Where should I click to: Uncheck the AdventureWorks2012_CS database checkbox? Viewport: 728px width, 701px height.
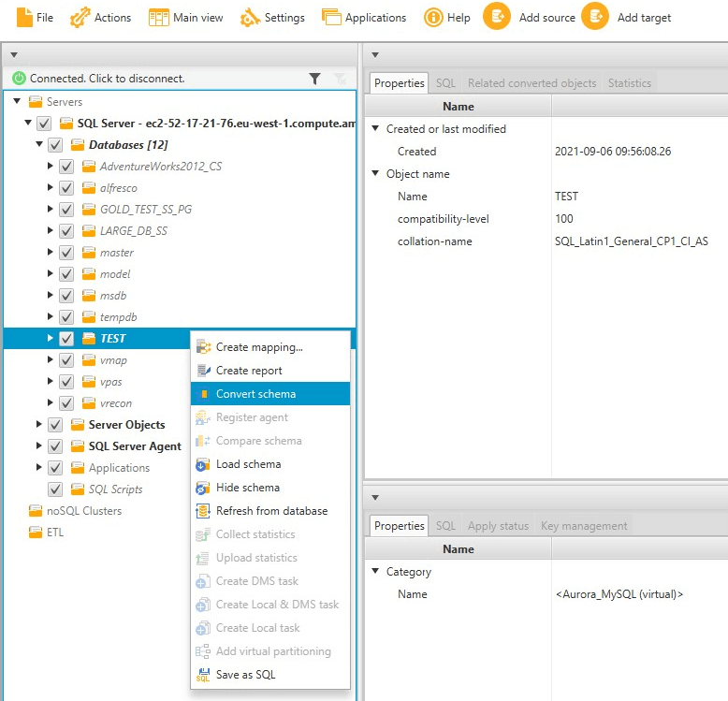pos(66,167)
